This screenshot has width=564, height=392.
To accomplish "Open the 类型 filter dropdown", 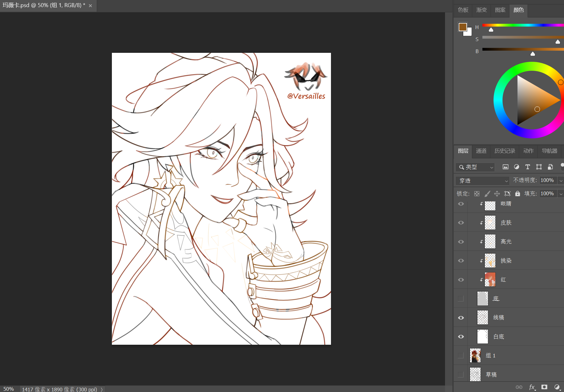I will [475, 167].
